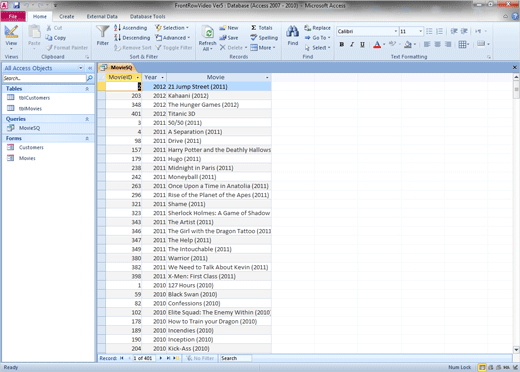Activate the Format Painter
Viewport: 520px width, 372px height.
67,48
